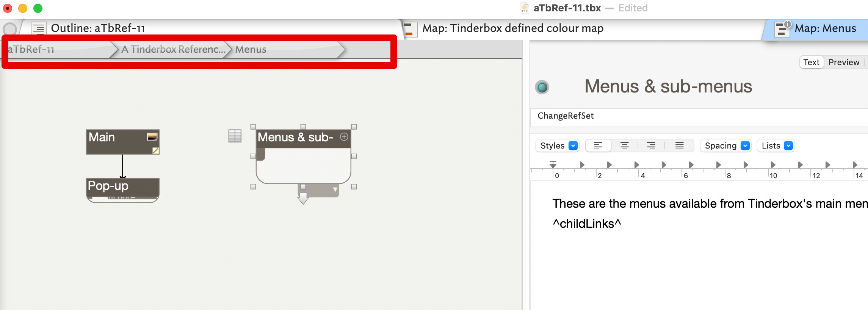Click the teal circle beside the note title
868x310 pixels.
[542, 87]
